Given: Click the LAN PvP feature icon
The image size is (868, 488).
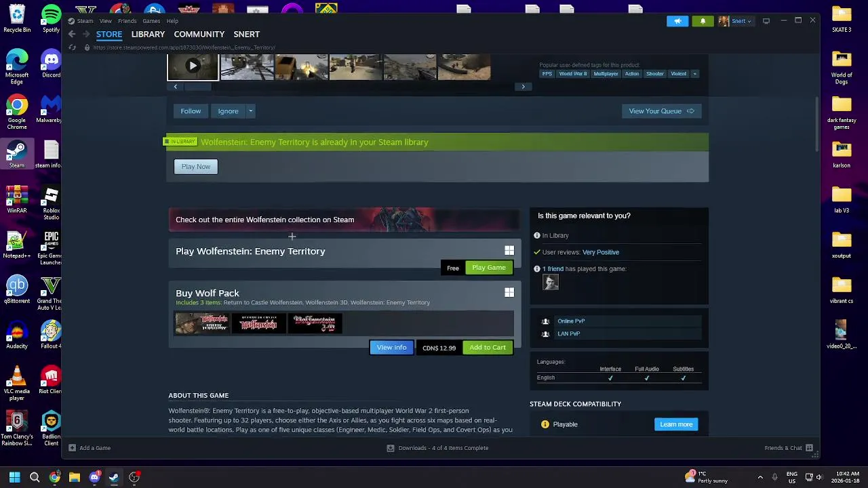Looking at the screenshot, I should coord(545,334).
